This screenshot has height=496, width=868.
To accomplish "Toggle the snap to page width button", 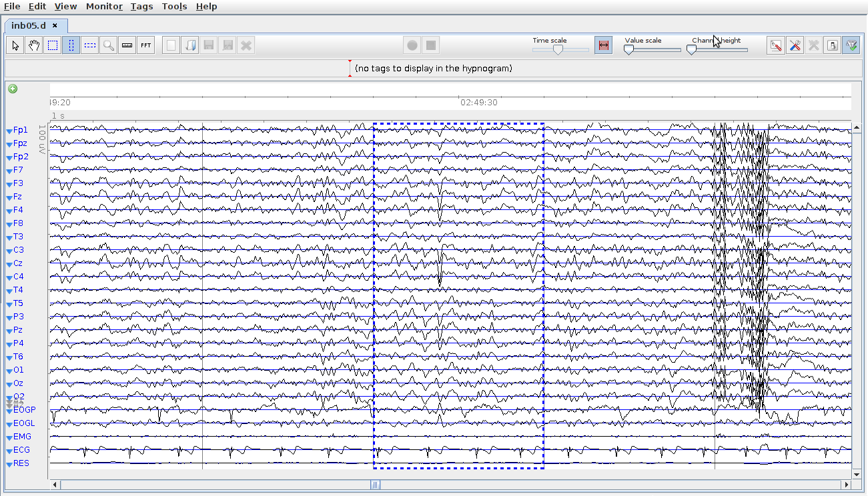I will pyautogui.click(x=603, y=45).
